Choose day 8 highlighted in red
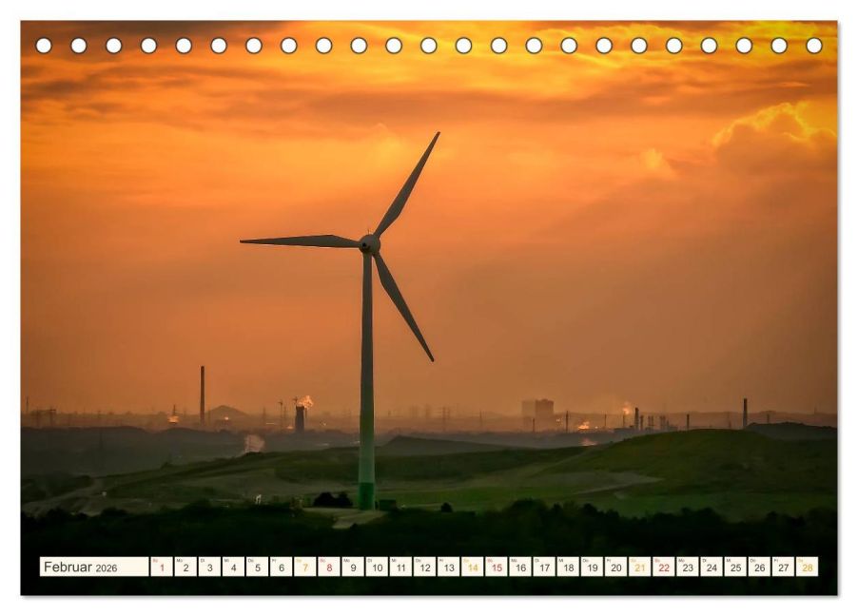Image resolution: width=858 pixels, height=616 pixels. (329, 567)
